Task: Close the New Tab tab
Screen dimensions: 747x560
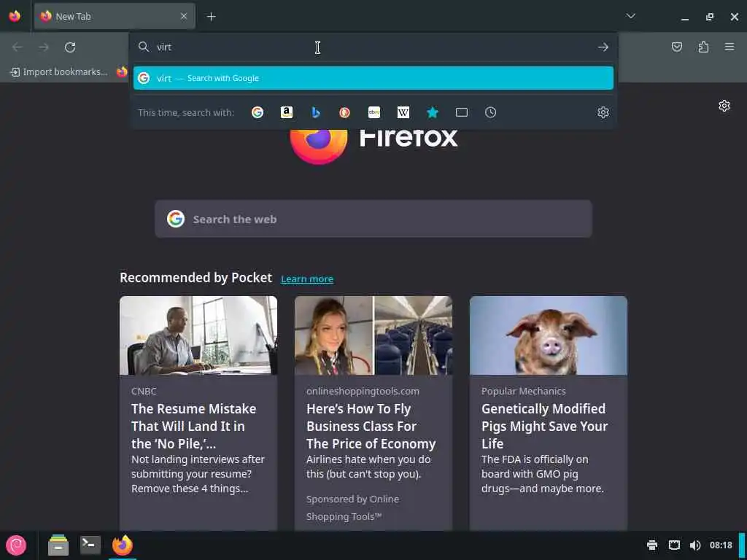Action: (184, 16)
